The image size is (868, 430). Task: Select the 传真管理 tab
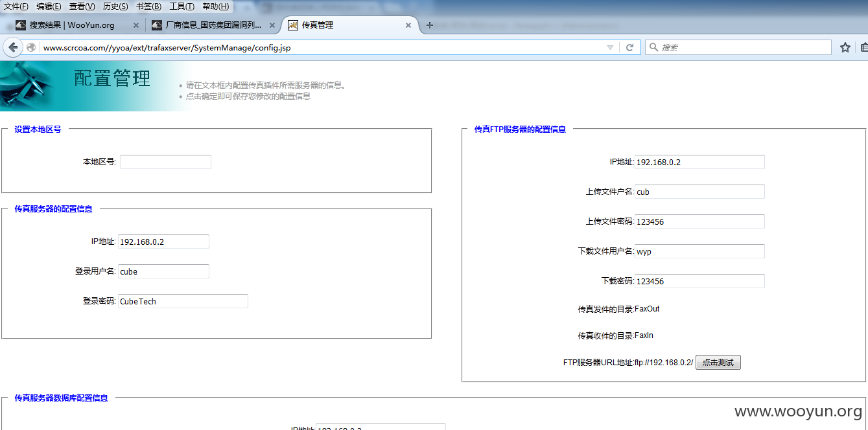pyautogui.click(x=350, y=25)
